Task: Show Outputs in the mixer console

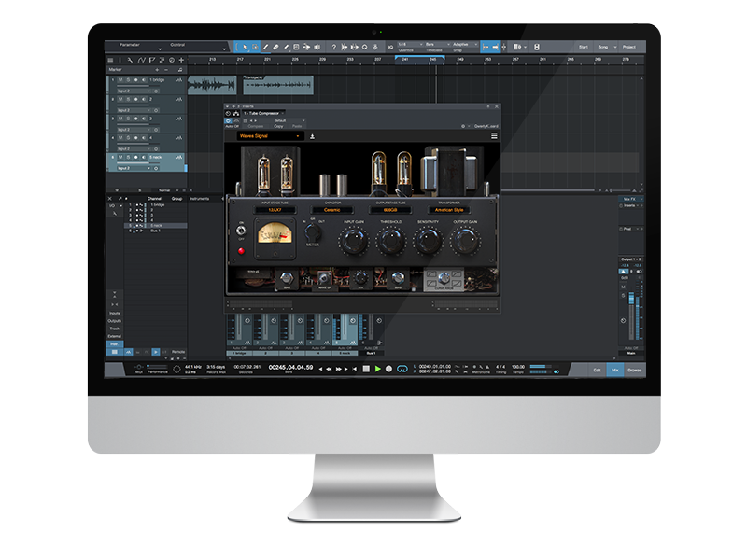Action: coord(114,321)
